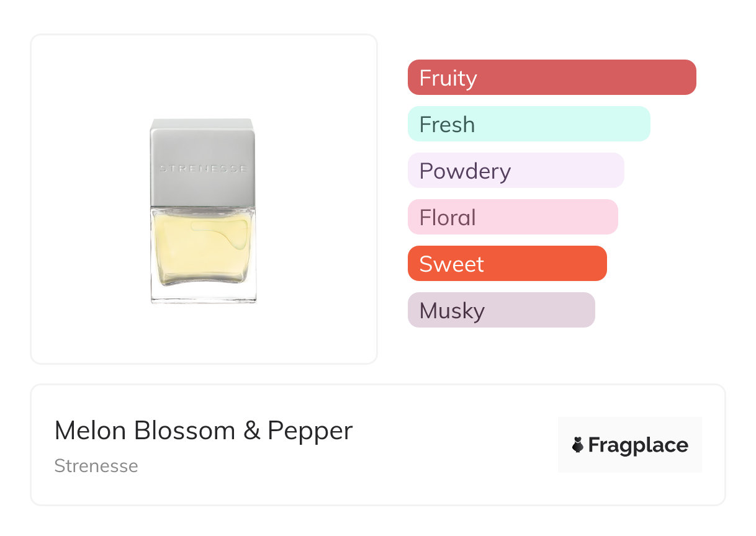The height and width of the screenshot is (536, 756).
Task: Click the word Pepper in the title
Action: [x=310, y=431]
